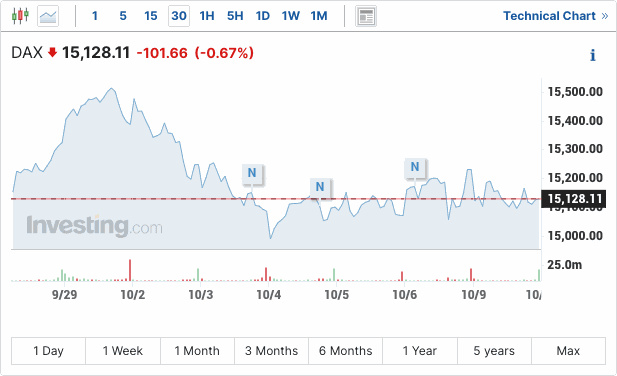Show the 3 Months range
Viewport: 617px width, 376px height.
272,350
